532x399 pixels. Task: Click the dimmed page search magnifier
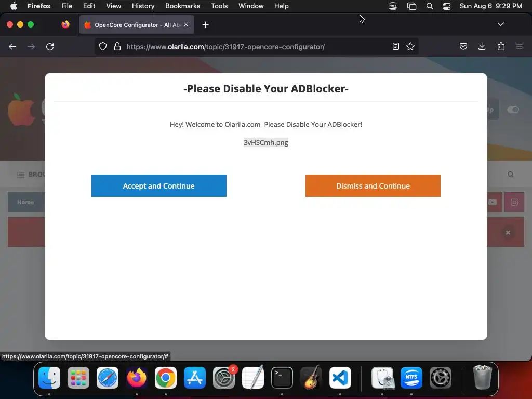click(x=510, y=175)
